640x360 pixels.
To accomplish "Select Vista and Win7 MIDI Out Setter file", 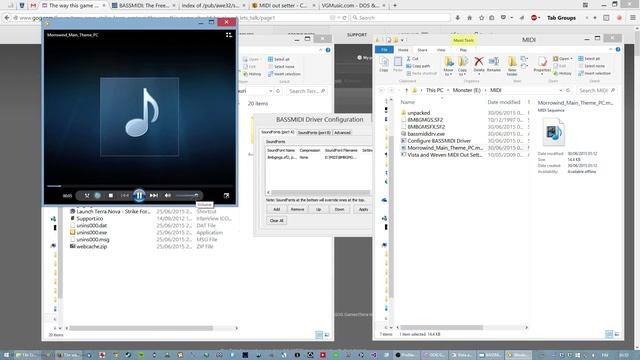I will pos(444,155).
